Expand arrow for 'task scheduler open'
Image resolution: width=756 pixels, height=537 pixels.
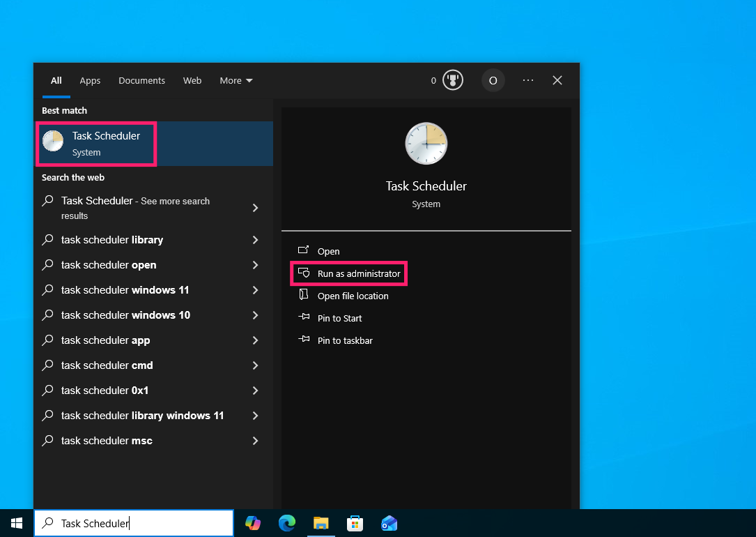point(256,265)
